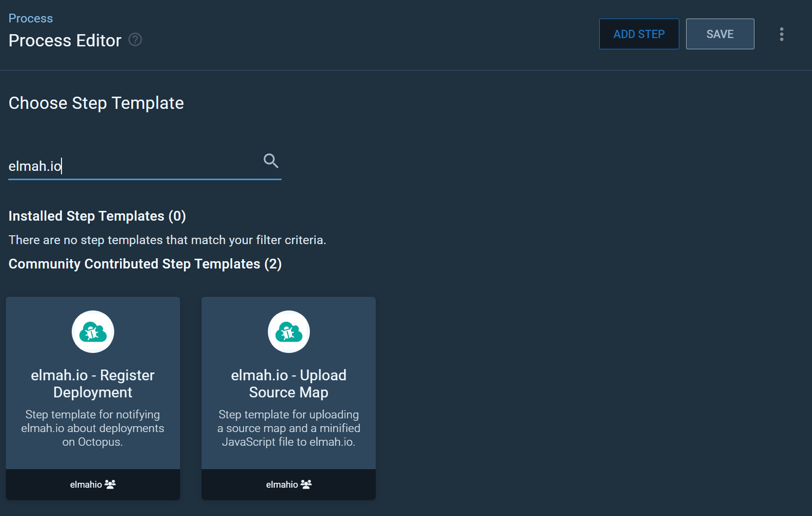Select elmah.io - Register Deployment title
Image resolution: width=812 pixels, height=516 pixels.
click(x=93, y=384)
